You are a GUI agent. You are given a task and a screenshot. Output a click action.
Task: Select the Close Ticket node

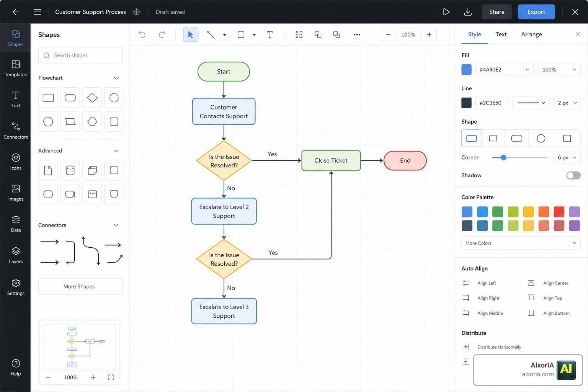click(x=331, y=160)
